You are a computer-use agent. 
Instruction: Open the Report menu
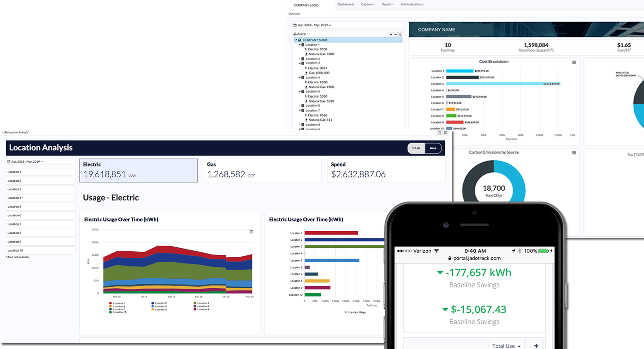388,5
